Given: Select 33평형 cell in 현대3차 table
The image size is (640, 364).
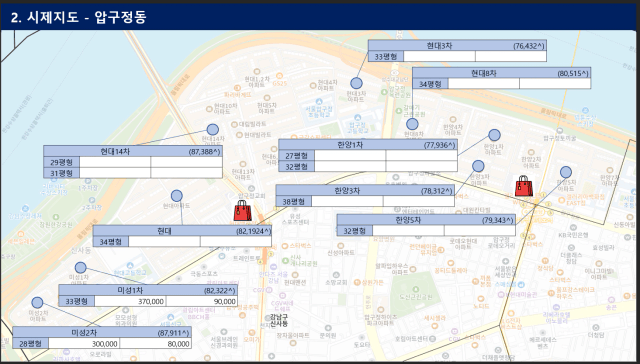Looking at the screenshot, I should [x=386, y=56].
